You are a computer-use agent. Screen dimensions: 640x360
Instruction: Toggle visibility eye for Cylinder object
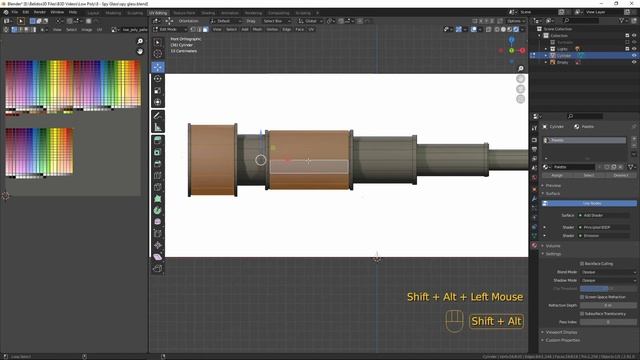click(x=634, y=56)
